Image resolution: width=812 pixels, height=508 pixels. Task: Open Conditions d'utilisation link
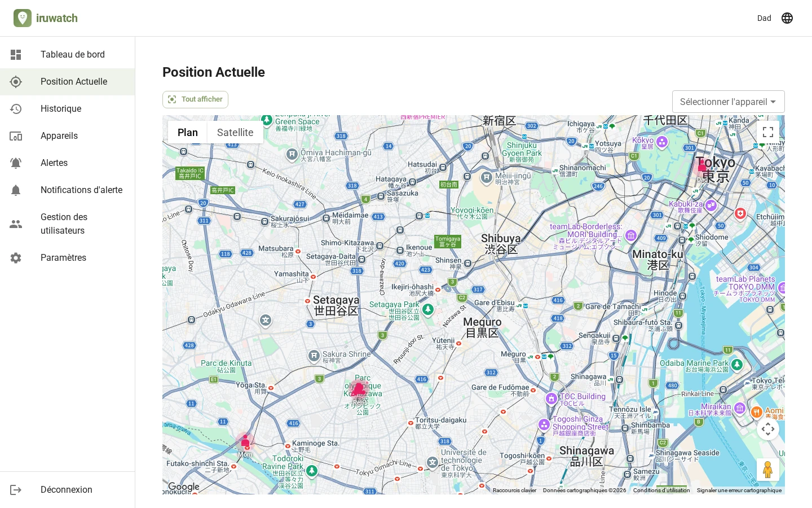[661, 491]
